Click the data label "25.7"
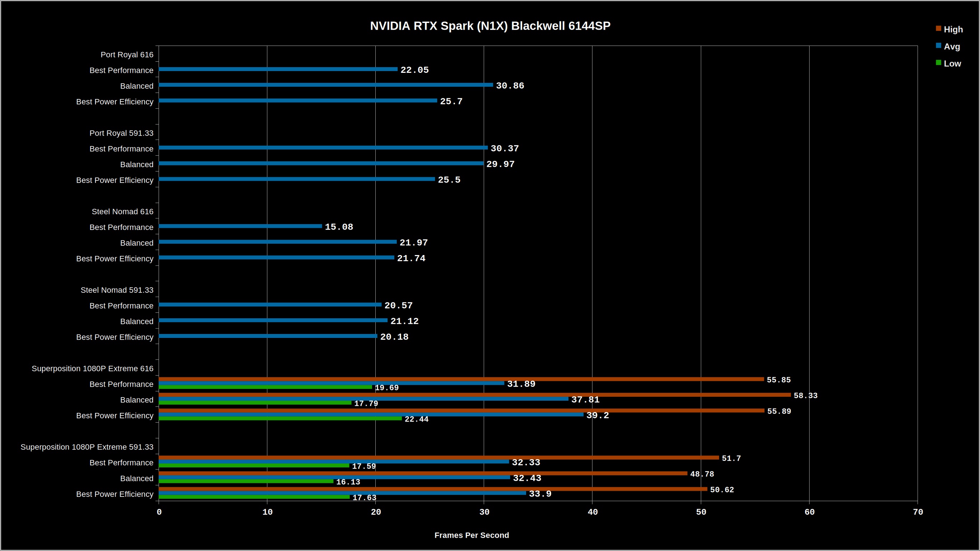 [451, 102]
